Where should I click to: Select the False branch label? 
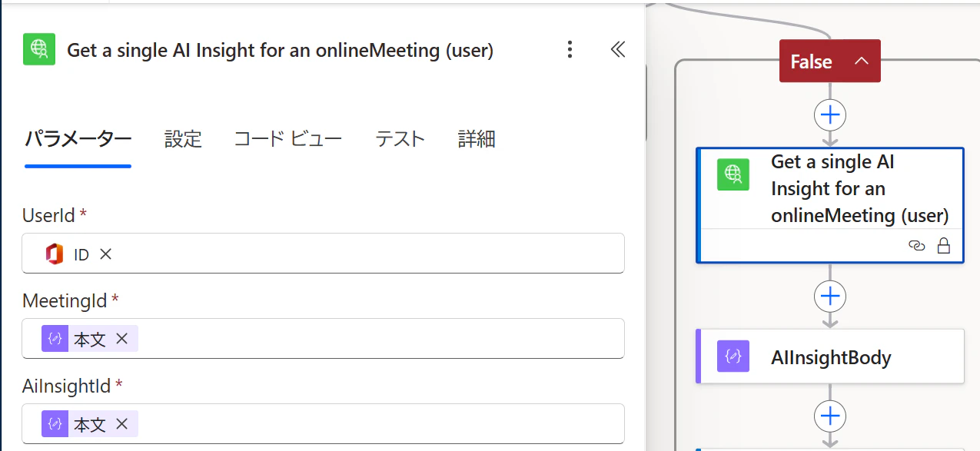pyautogui.click(x=812, y=61)
